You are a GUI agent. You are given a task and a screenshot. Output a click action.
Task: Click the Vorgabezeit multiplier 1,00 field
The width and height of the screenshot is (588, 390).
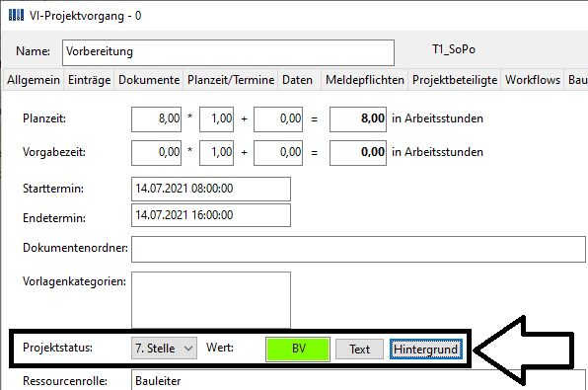click(216, 153)
